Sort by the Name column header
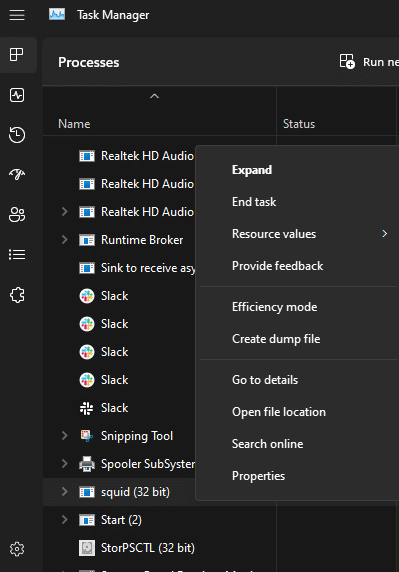Image resolution: width=399 pixels, height=572 pixels. point(74,124)
